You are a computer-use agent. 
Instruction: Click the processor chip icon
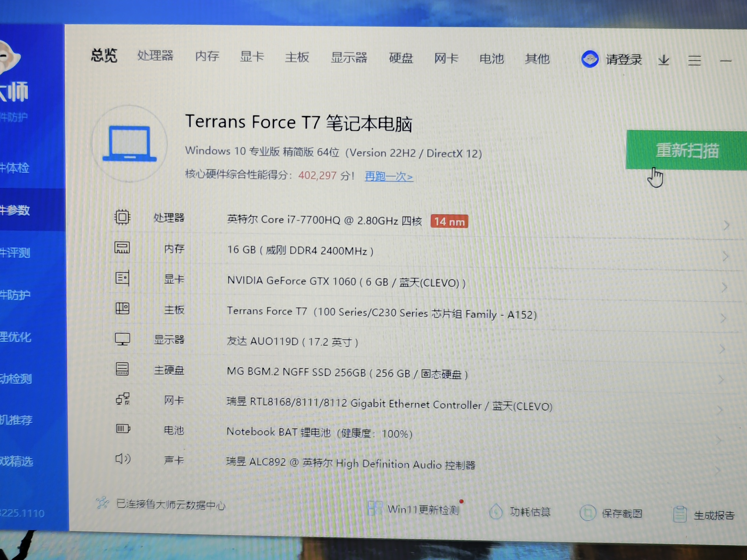point(122,217)
